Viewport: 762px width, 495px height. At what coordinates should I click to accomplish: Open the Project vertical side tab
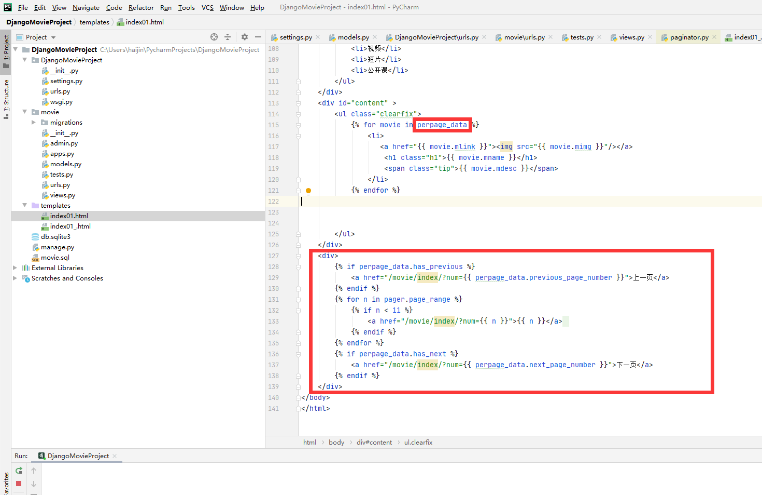(x=6, y=51)
